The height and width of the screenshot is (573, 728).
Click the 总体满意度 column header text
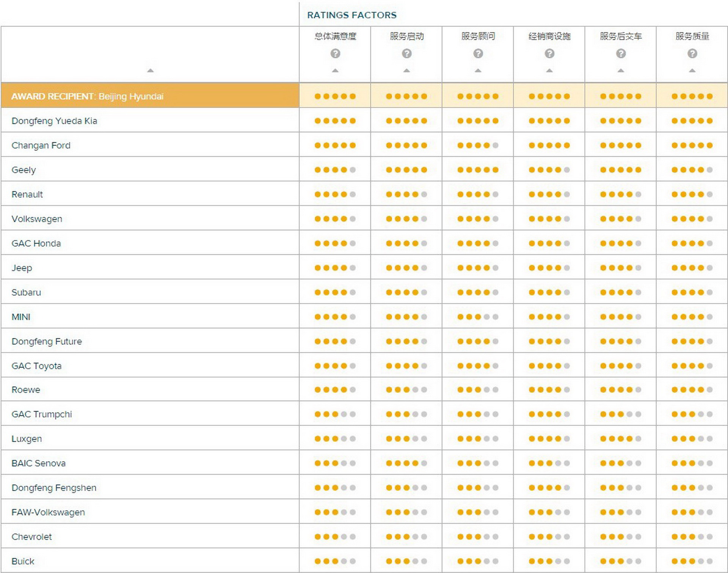335,36
